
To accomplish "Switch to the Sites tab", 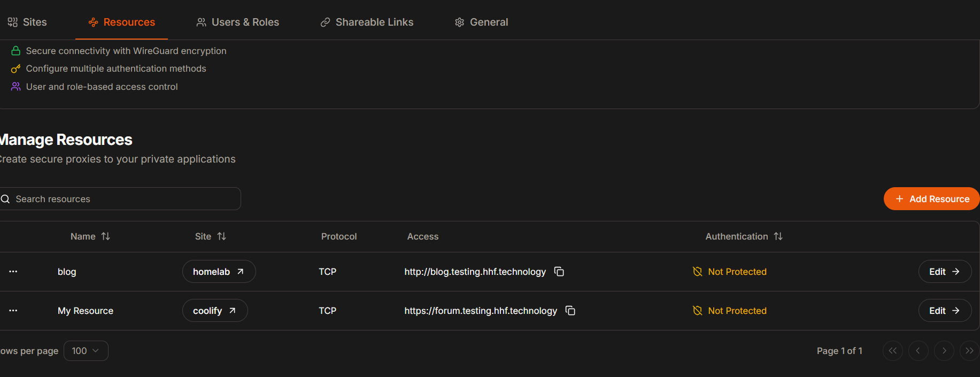I will (27, 22).
